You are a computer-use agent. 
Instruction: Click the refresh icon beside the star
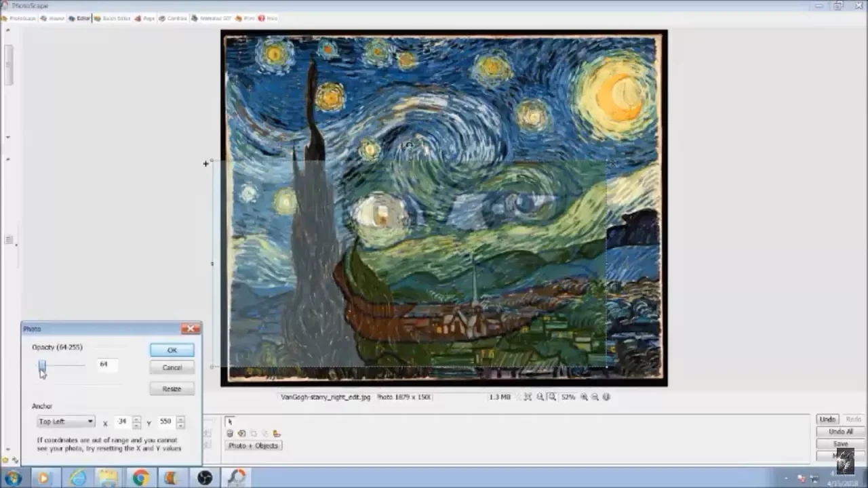pyautogui.click(x=15, y=460)
